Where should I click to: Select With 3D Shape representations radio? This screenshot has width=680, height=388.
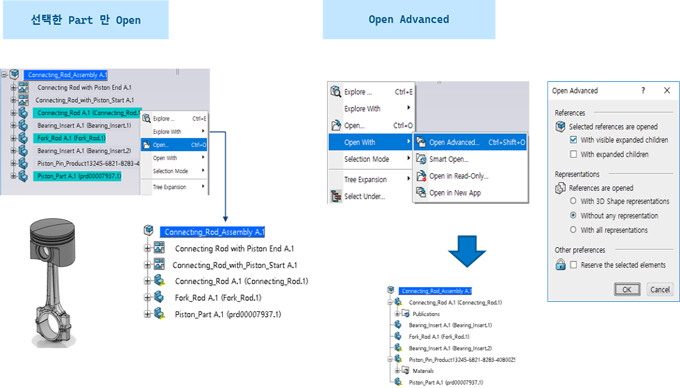tap(573, 201)
